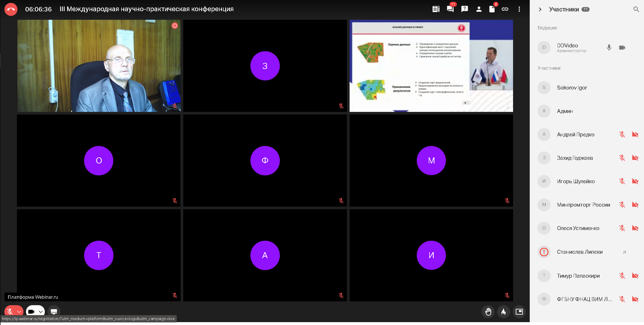Toggle muted mic for Андрей Предко
Screen dimensions: 644x325
point(622,135)
